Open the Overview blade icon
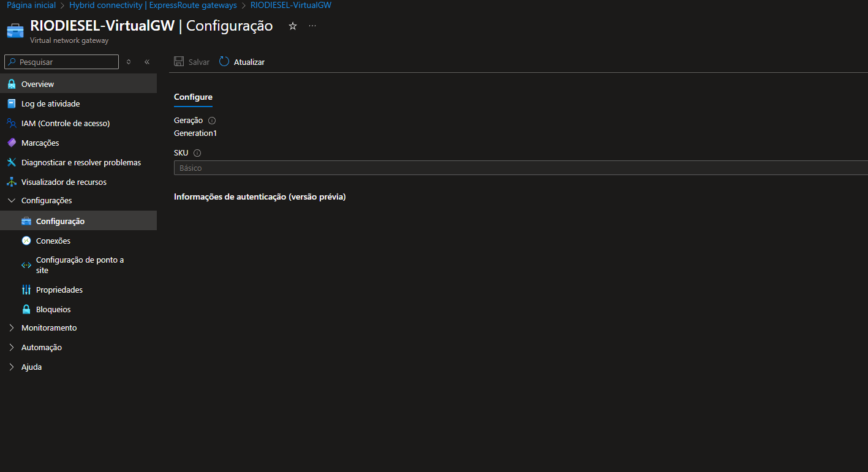The image size is (868, 472). pyautogui.click(x=13, y=83)
